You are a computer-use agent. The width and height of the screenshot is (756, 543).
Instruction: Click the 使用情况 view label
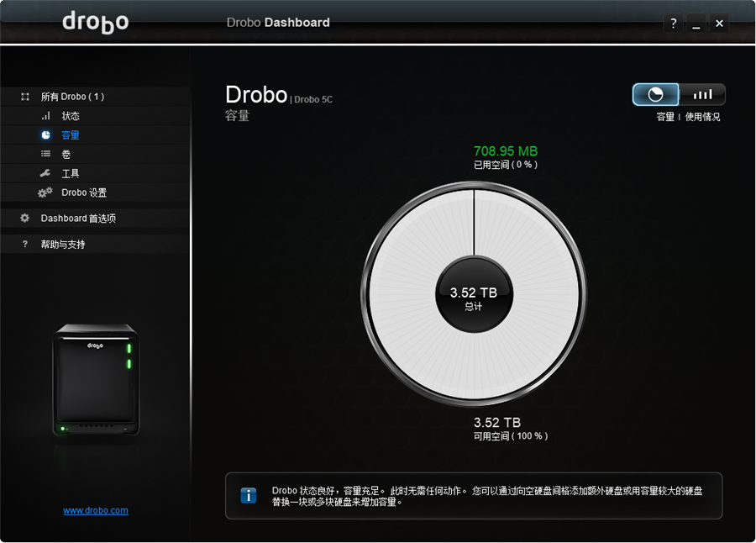click(x=702, y=117)
